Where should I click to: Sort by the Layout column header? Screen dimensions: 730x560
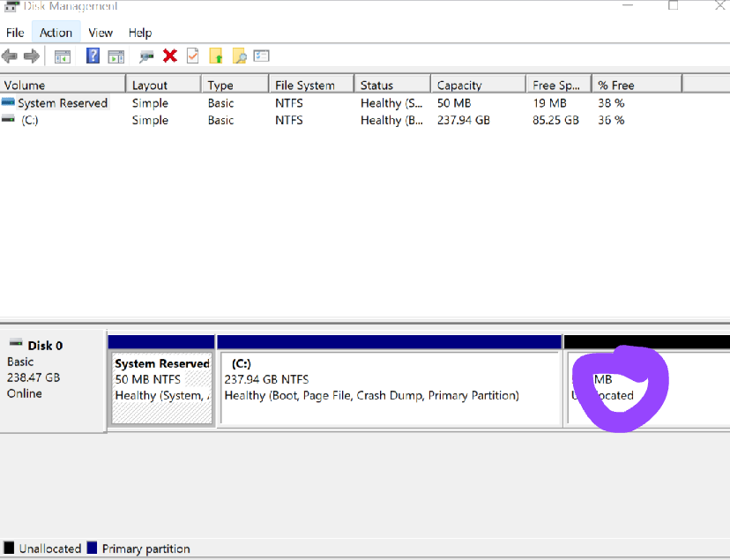163,86
